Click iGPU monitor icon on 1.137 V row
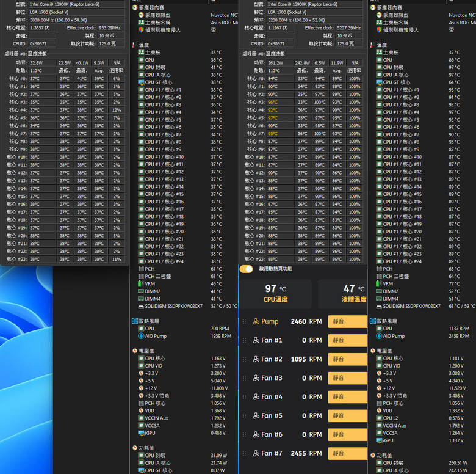 click(379, 440)
